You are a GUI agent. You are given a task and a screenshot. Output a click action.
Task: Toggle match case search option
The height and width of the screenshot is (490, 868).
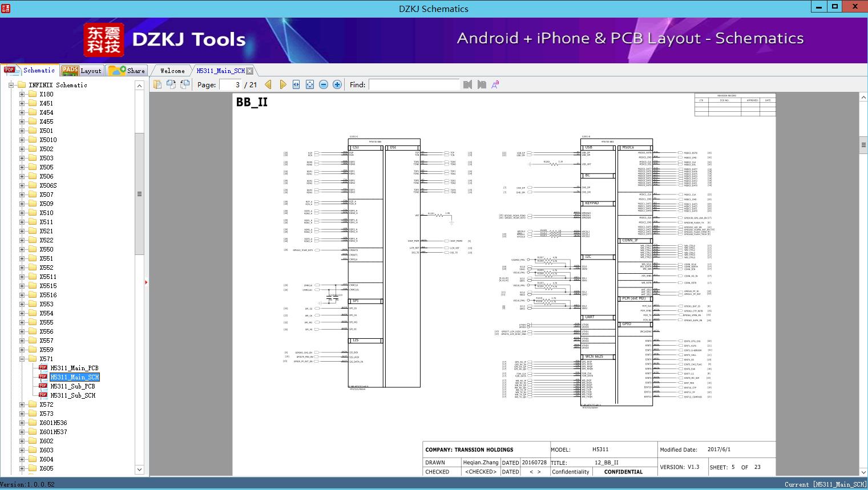click(495, 84)
